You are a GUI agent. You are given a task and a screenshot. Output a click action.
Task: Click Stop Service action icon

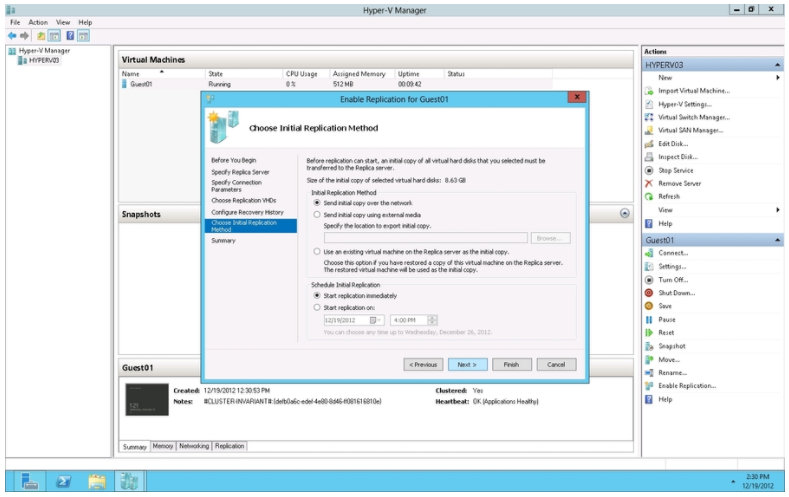click(x=649, y=171)
